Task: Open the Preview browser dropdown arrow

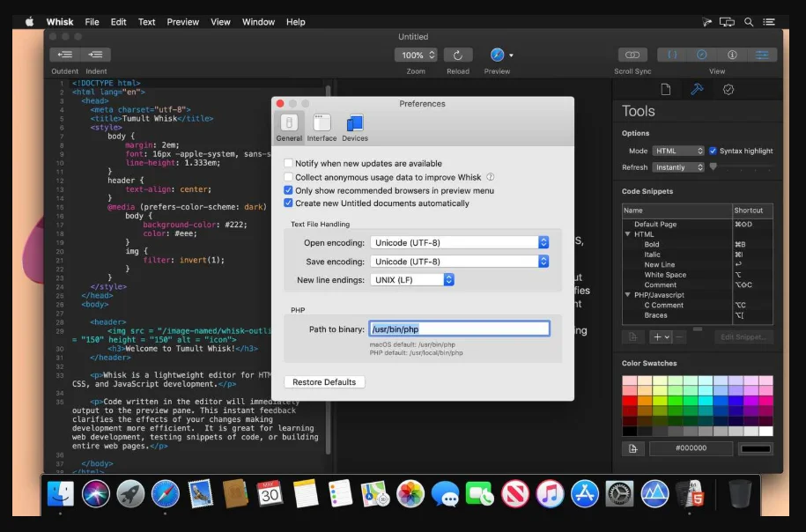Action: point(511,55)
